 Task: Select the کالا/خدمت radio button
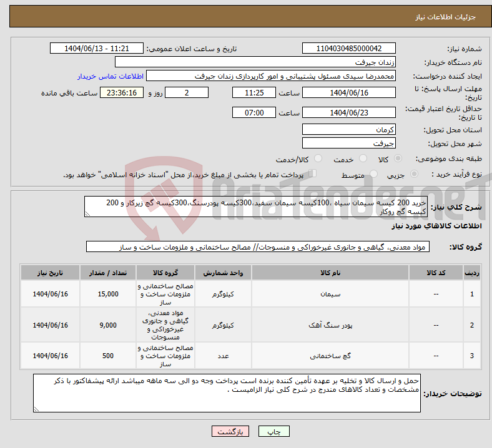[x=318, y=158]
